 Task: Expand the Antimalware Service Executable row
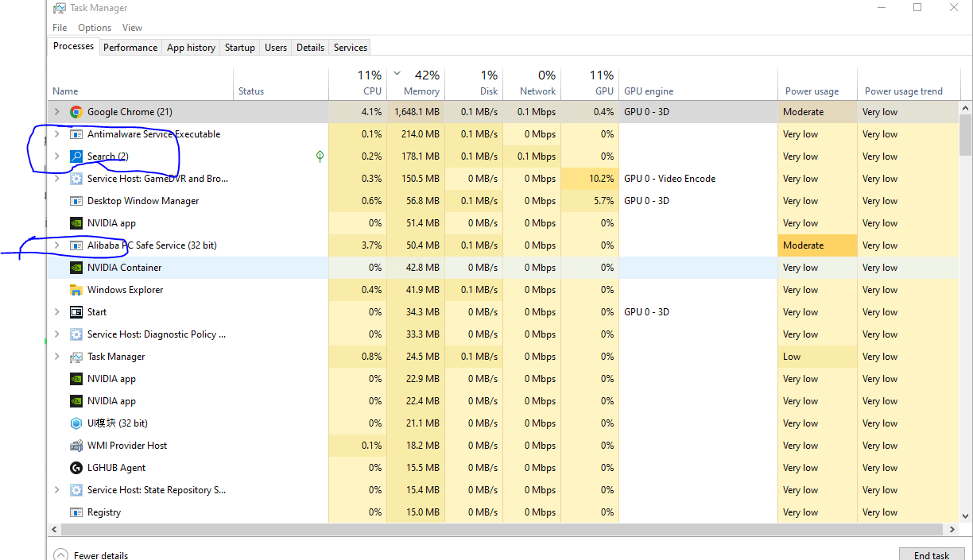pyautogui.click(x=56, y=134)
